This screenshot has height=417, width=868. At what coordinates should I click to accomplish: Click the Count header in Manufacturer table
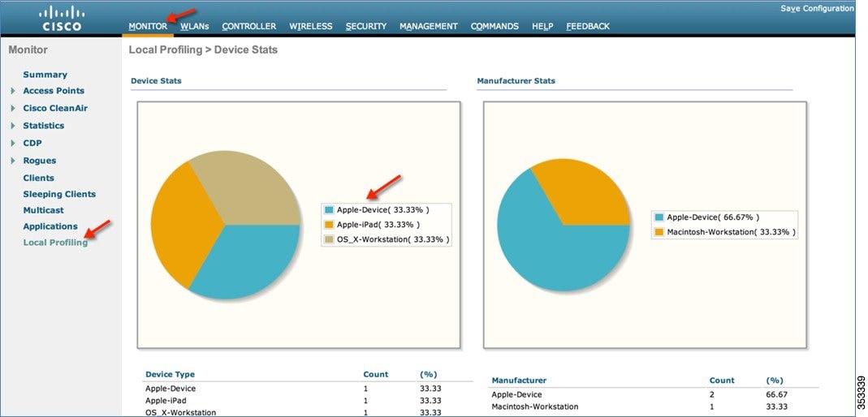tap(722, 380)
